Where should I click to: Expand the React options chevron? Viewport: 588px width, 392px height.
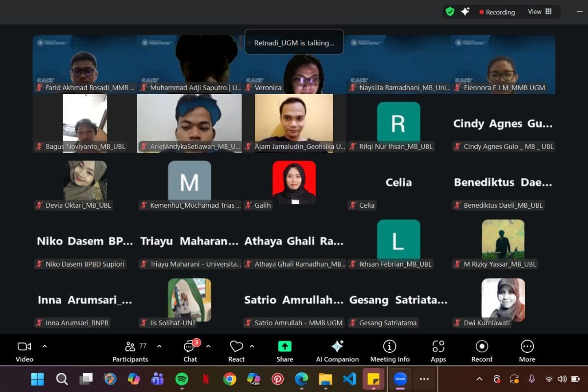coord(252,346)
